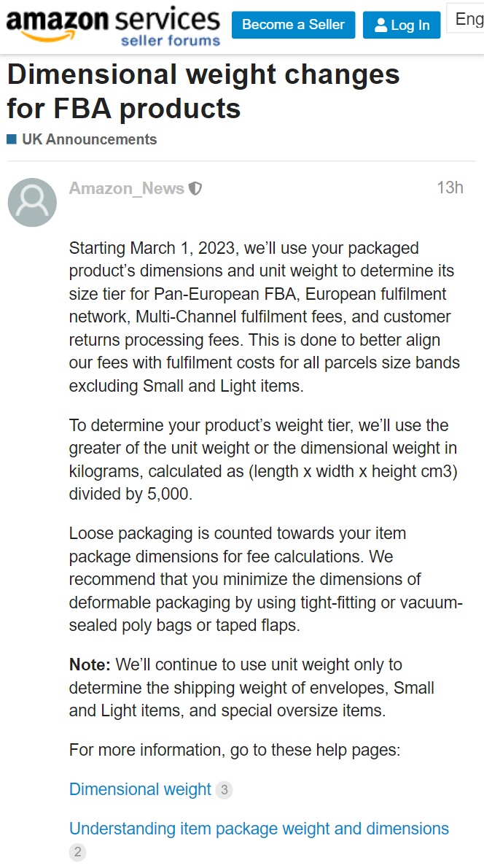Click the Become a Seller button
Screen dimensions: 484x868
293,25
